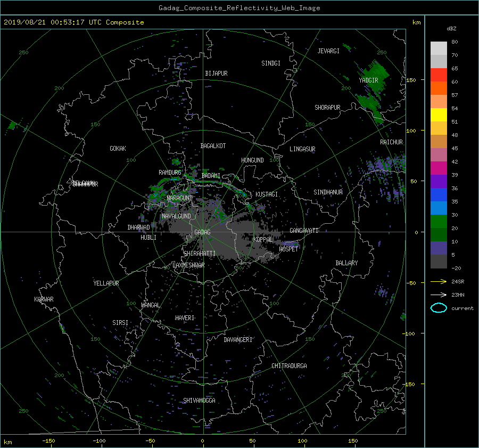Click the YADGIR city label
Image resolution: width=479 pixels, height=448 pixels.
pyautogui.click(x=368, y=80)
